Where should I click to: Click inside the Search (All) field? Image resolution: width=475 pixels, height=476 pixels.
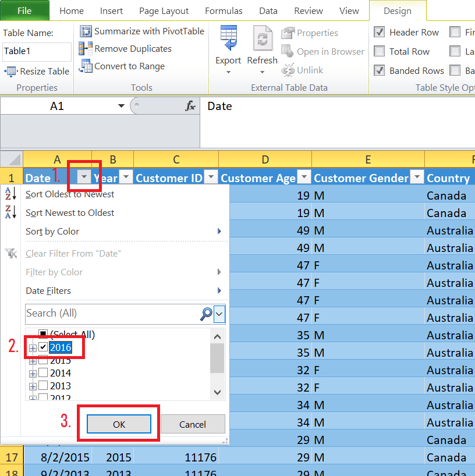(111, 314)
